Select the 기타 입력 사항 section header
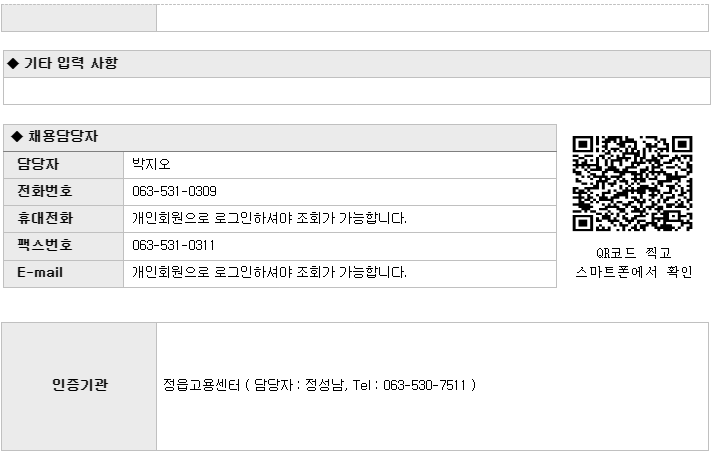The height and width of the screenshot is (456, 716). point(357,64)
